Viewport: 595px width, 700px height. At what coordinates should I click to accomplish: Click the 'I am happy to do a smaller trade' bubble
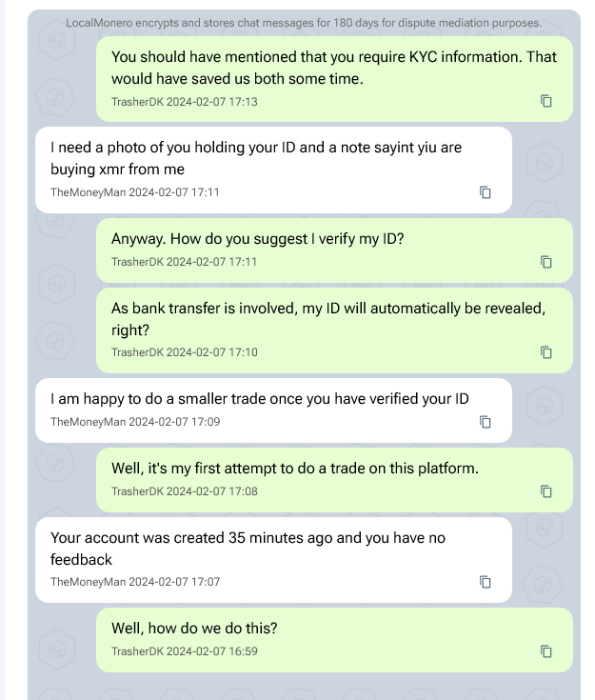point(273,410)
